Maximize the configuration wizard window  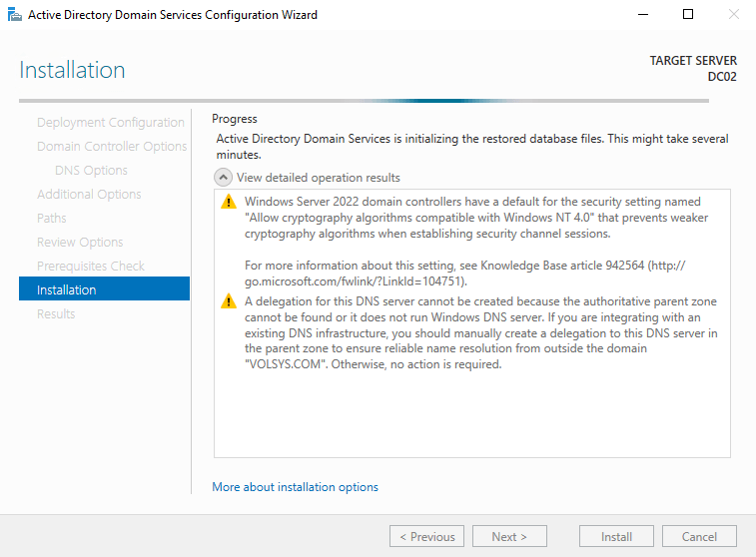(x=688, y=15)
